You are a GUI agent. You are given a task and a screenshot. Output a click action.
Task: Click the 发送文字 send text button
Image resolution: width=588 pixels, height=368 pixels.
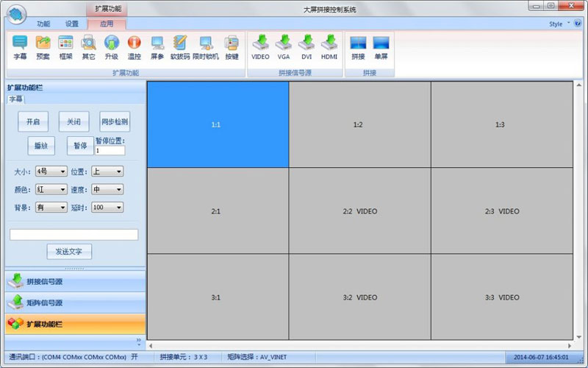pos(69,251)
